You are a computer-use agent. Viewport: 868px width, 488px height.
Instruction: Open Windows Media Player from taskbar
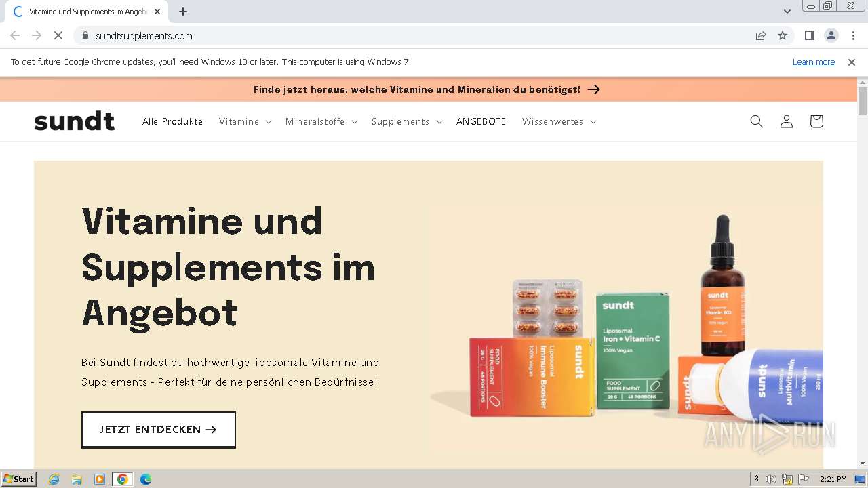[100, 479]
